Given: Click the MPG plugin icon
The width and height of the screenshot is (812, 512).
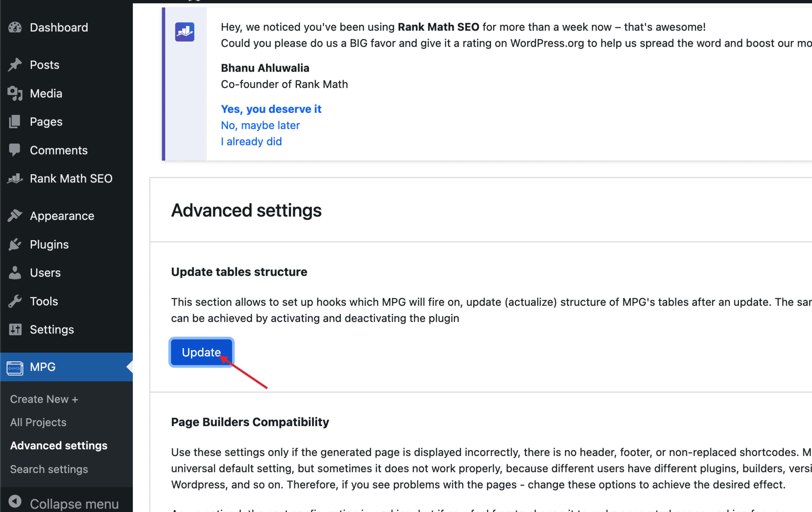Looking at the screenshot, I should click(15, 368).
